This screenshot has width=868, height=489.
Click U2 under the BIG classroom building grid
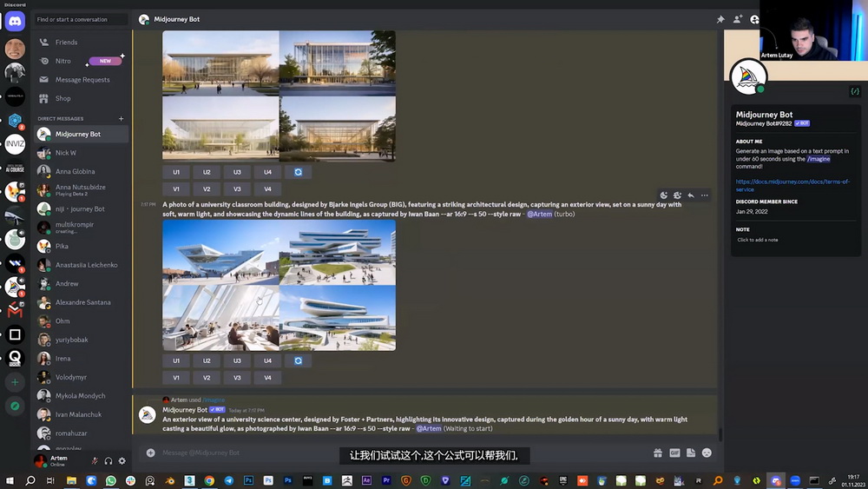(x=207, y=360)
